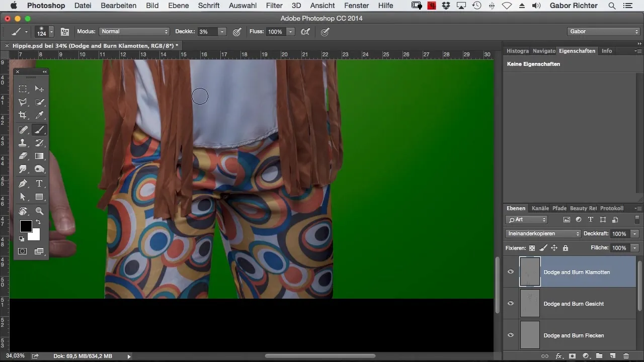Select the Rectangle shape tool
Image resolution: width=644 pixels, height=362 pixels.
pos(39,197)
